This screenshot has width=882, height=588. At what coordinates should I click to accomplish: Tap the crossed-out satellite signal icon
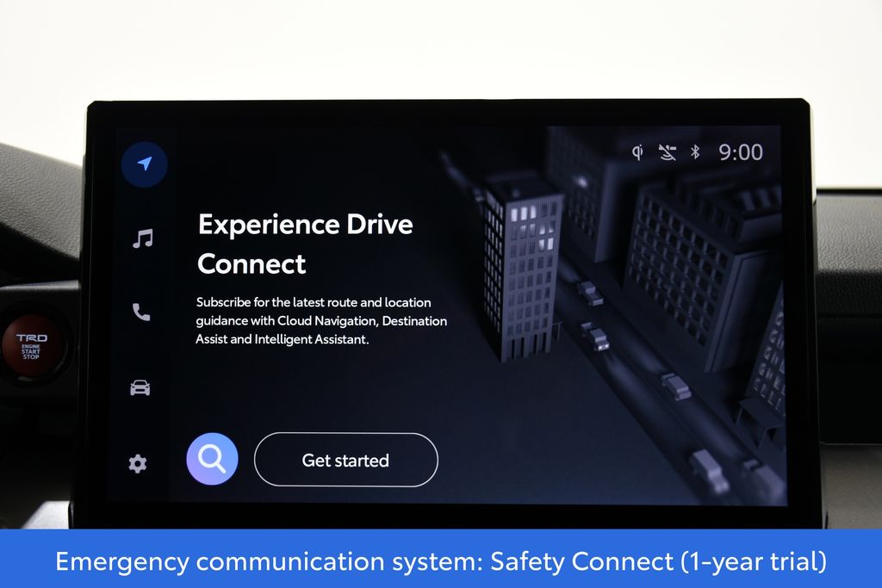[x=668, y=152]
